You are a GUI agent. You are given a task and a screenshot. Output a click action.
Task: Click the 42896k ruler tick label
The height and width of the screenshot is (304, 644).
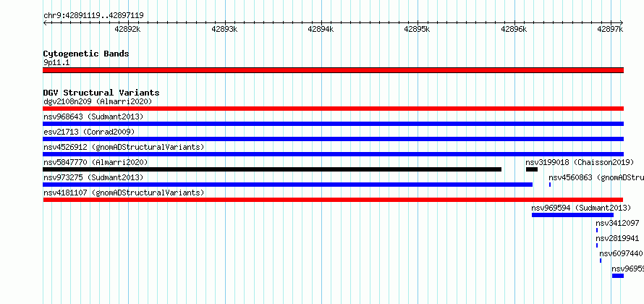click(514, 29)
